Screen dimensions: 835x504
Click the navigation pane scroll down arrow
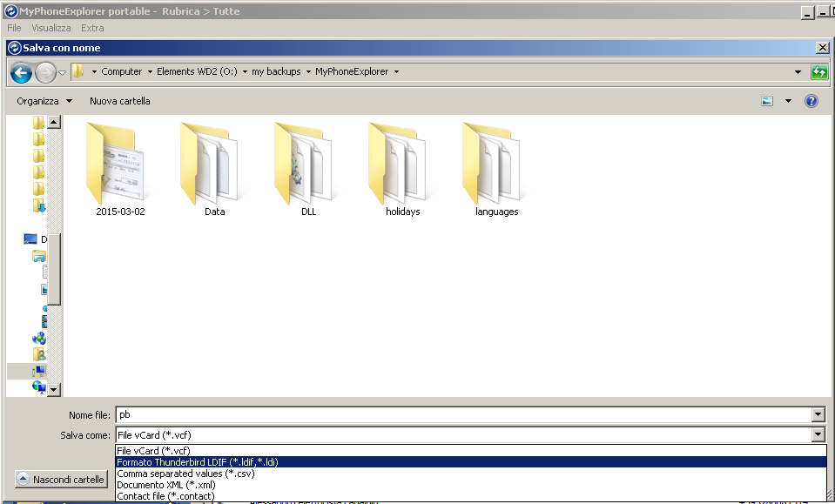click(x=54, y=390)
